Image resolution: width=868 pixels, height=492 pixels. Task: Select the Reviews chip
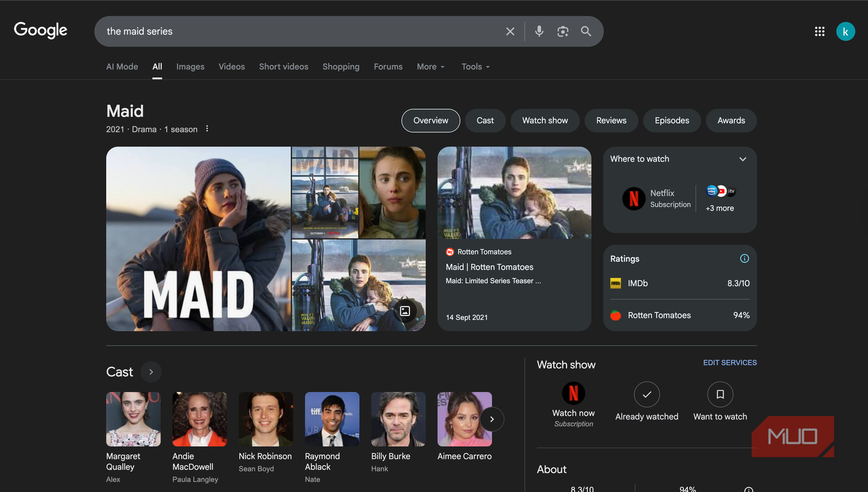(x=611, y=121)
